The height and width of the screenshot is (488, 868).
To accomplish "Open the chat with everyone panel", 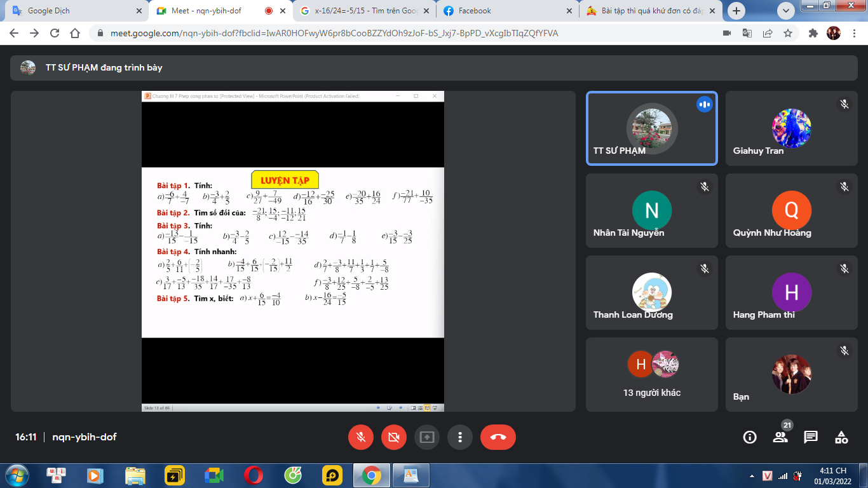I will tap(811, 437).
